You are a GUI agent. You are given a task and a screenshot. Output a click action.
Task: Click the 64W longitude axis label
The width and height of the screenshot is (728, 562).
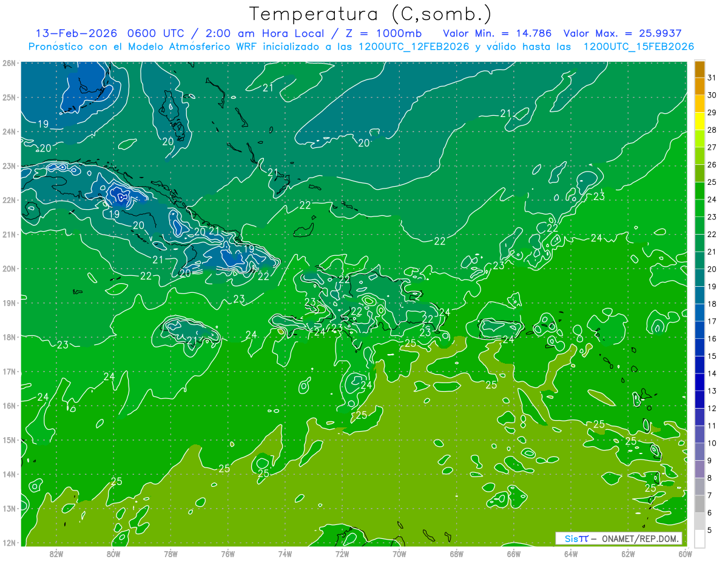click(x=571, y=554)
